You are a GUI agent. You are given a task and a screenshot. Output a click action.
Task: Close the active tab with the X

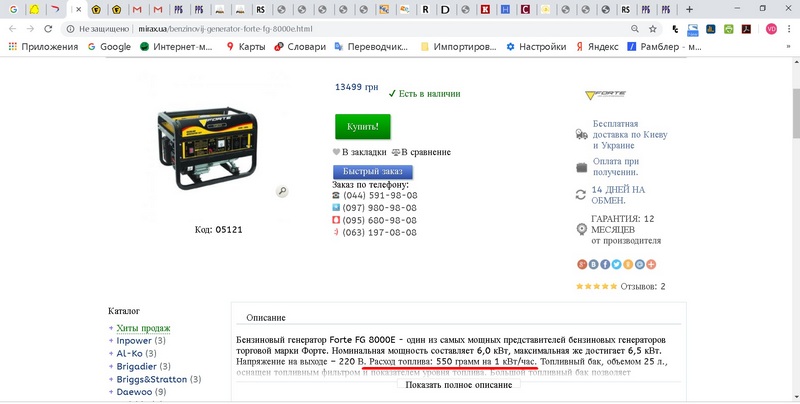79,9
